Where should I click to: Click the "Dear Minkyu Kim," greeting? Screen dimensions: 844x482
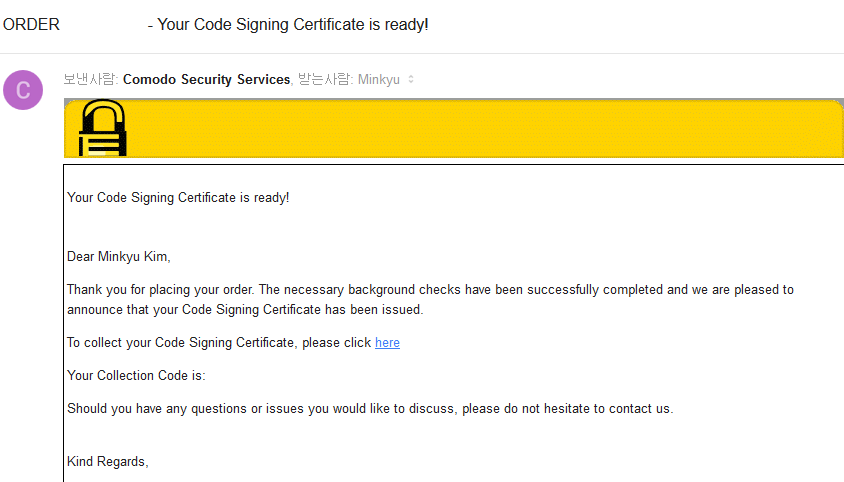[119, 257]
